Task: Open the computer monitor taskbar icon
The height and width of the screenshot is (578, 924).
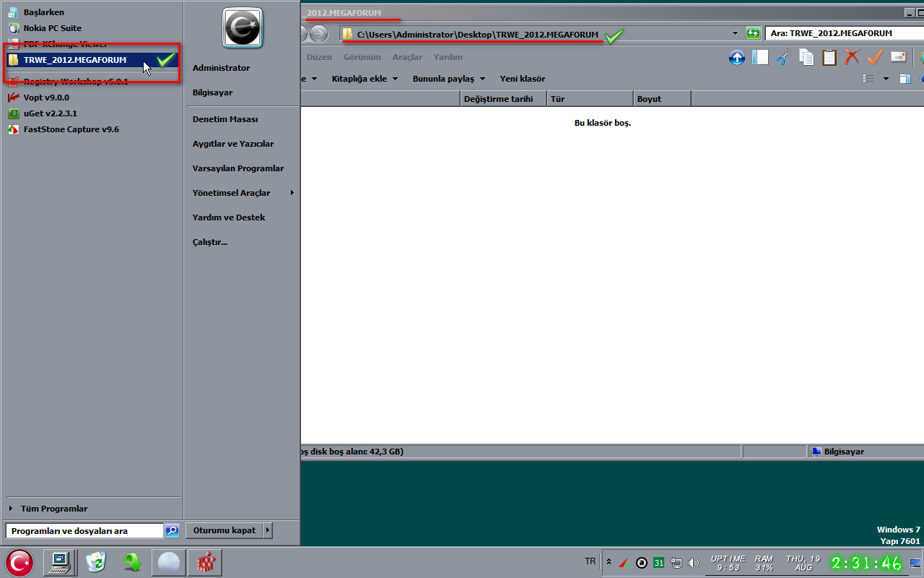Action: [60, 562]
